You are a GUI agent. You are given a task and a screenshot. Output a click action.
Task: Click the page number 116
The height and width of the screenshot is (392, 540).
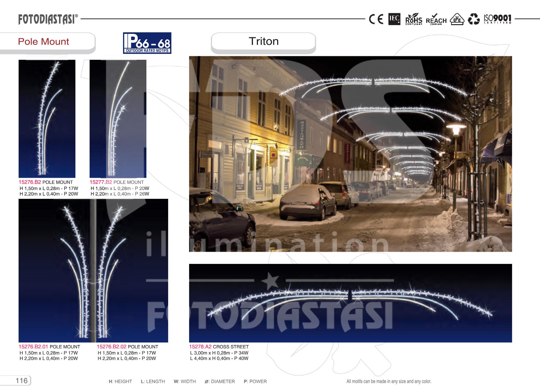pos(22,380)
